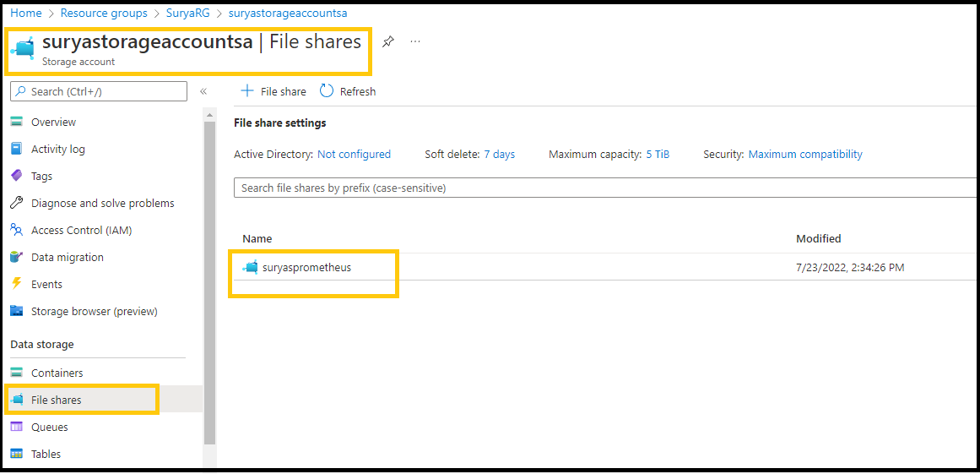Click the Data storage section heading
Screen dimensions: 980x474
(x=42, y=344)
